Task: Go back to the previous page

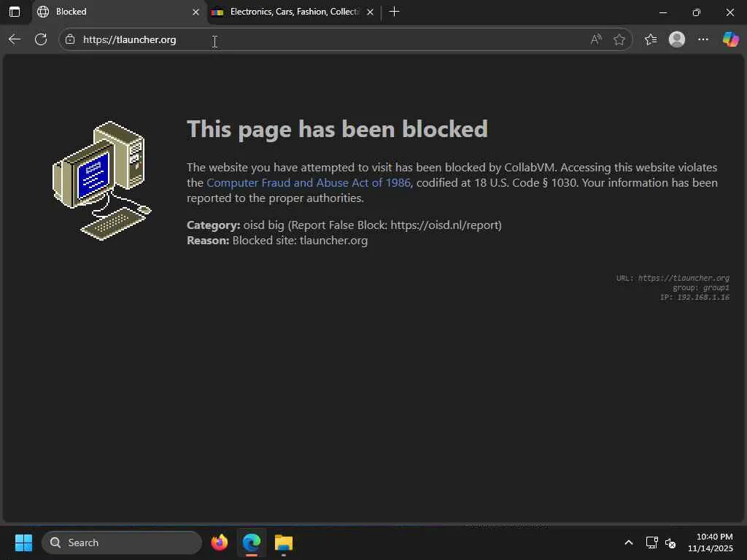Action: 15,39
